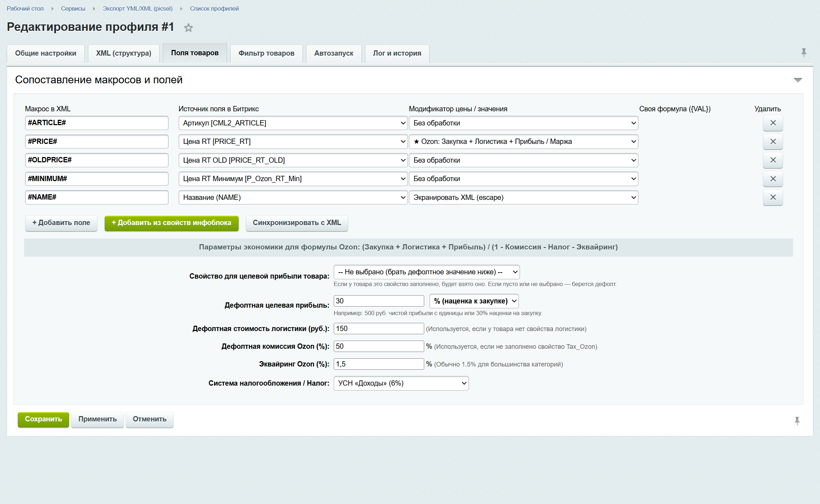Open target profit property dropdown
Screen dimensions: 820x504
427,272
